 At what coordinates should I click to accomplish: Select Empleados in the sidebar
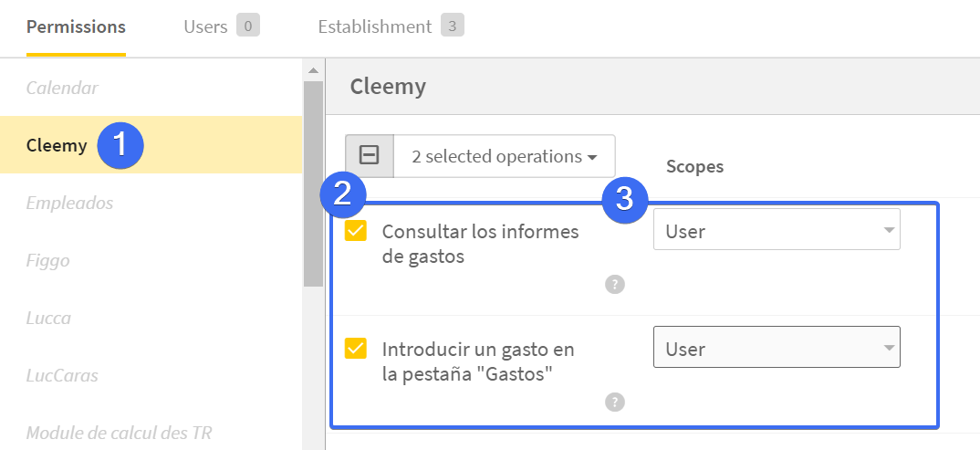(x=151, y=203)
